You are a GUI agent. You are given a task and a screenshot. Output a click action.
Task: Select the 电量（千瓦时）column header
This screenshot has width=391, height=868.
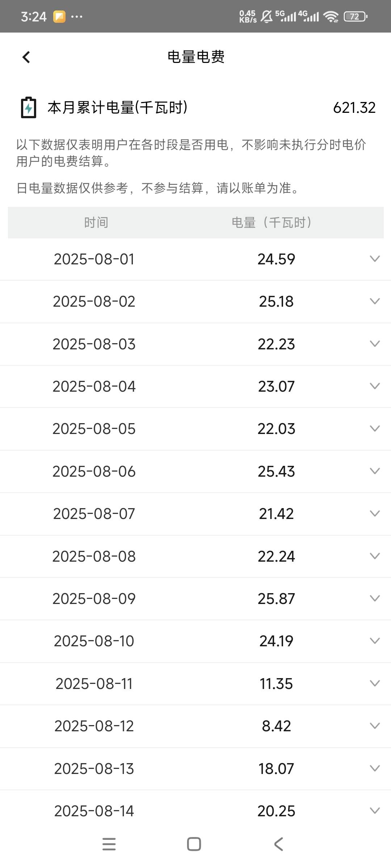(x=272, y=222)
